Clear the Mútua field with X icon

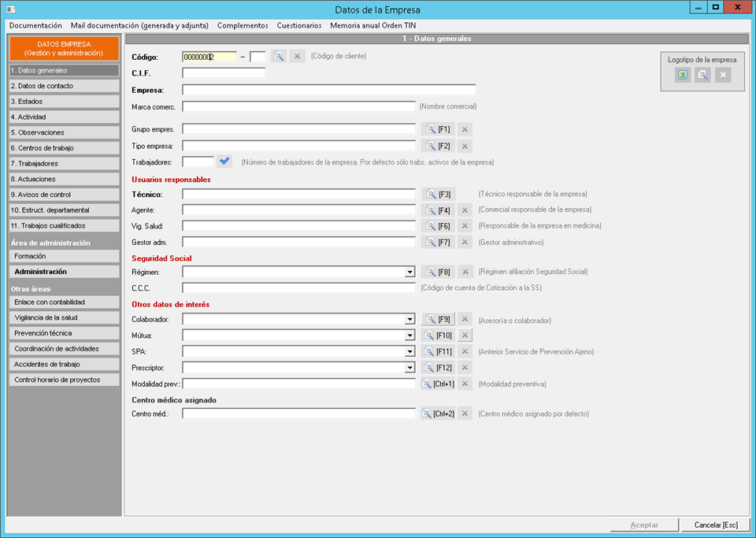(465, 336)
